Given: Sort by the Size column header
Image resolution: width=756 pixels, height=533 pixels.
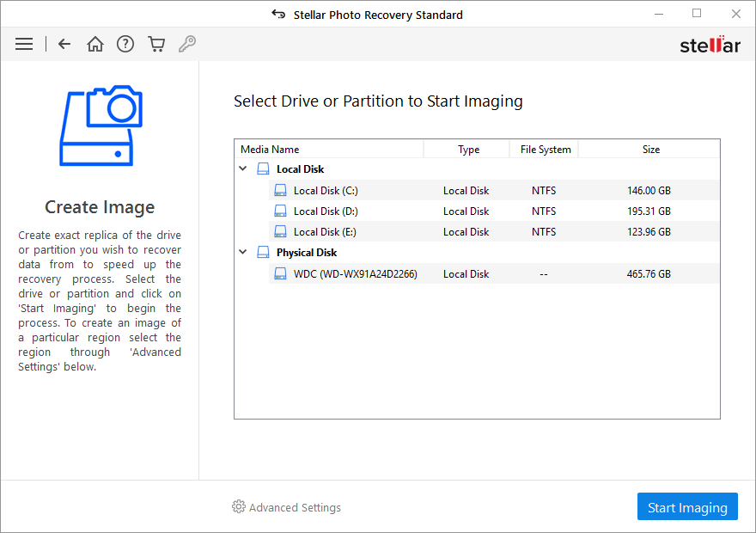Looking at the screenshot, I should [x=650, y=150].
